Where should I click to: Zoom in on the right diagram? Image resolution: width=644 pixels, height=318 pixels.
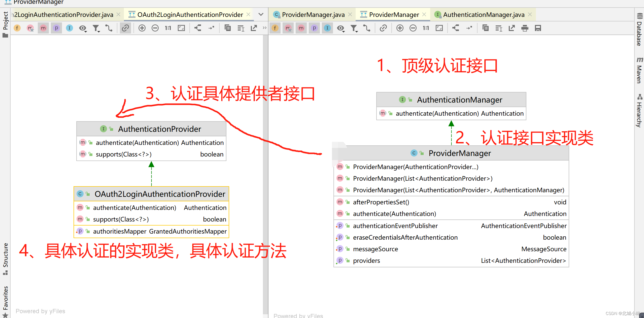[400, 28]
